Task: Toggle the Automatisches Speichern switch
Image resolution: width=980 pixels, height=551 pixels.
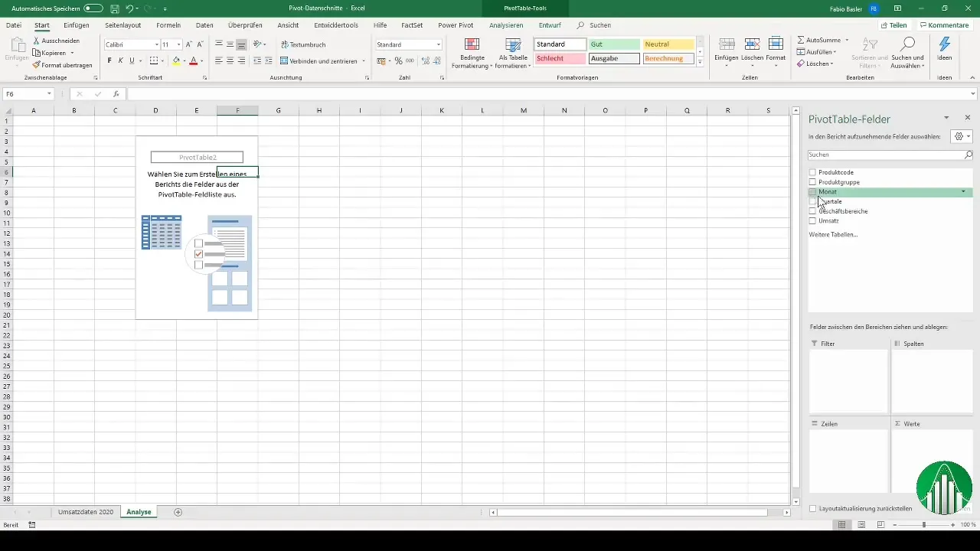Action: [93, 8]
